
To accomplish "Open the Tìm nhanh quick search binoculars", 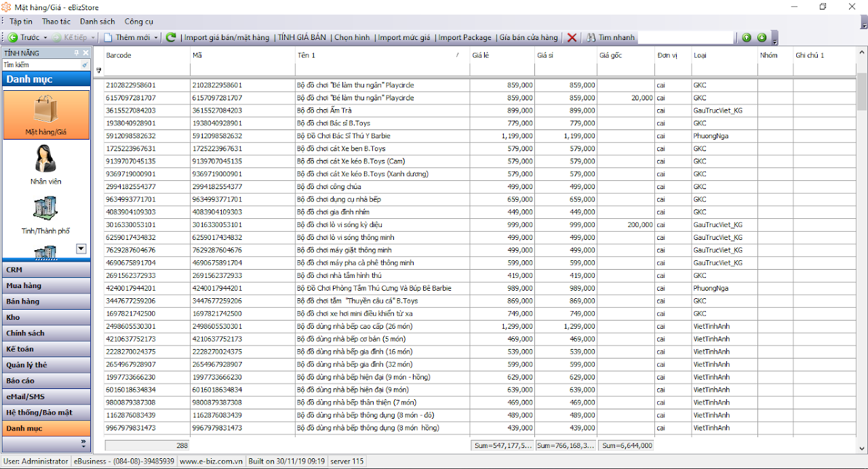I will click(610, 37).
